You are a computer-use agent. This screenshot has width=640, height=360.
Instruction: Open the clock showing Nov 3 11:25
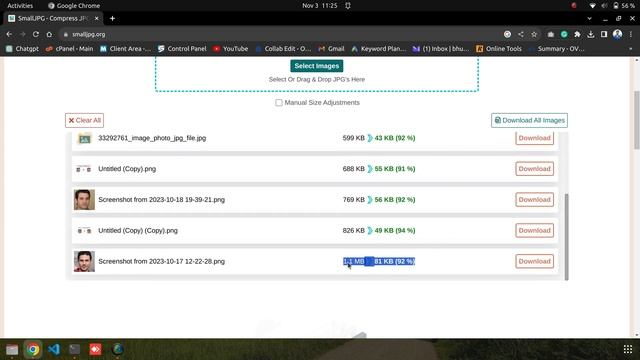[320, 6]
